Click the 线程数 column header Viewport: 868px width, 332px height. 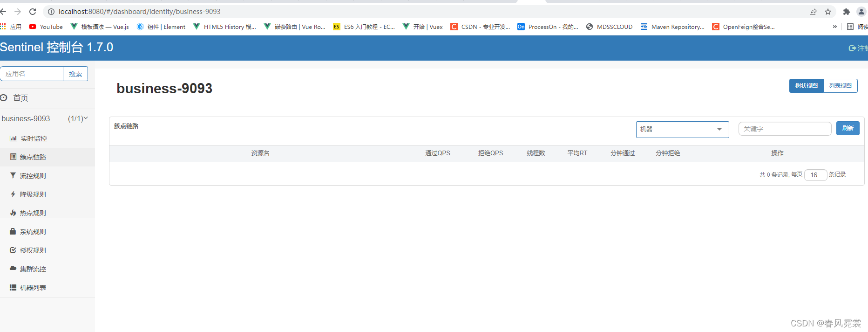click(x=536, y=153)
